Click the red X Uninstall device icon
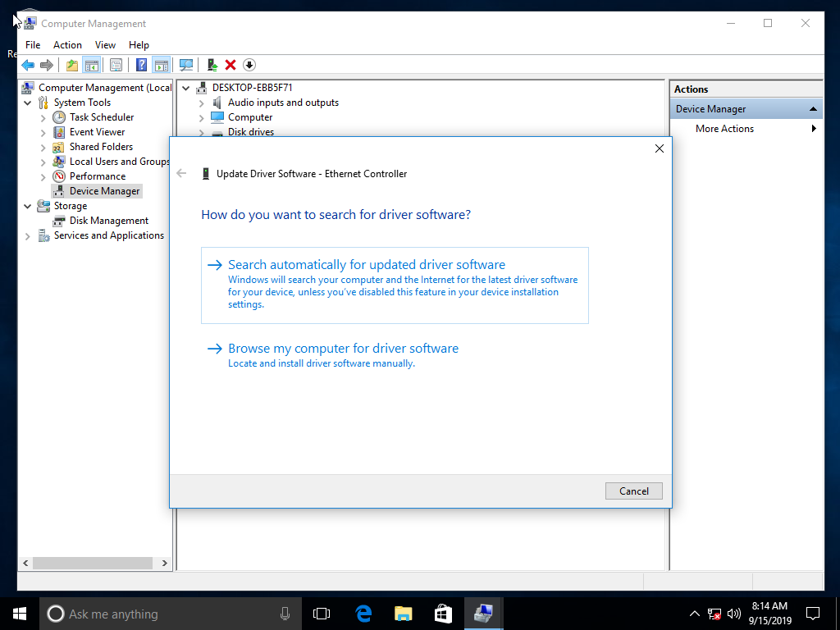 point(231,65)
